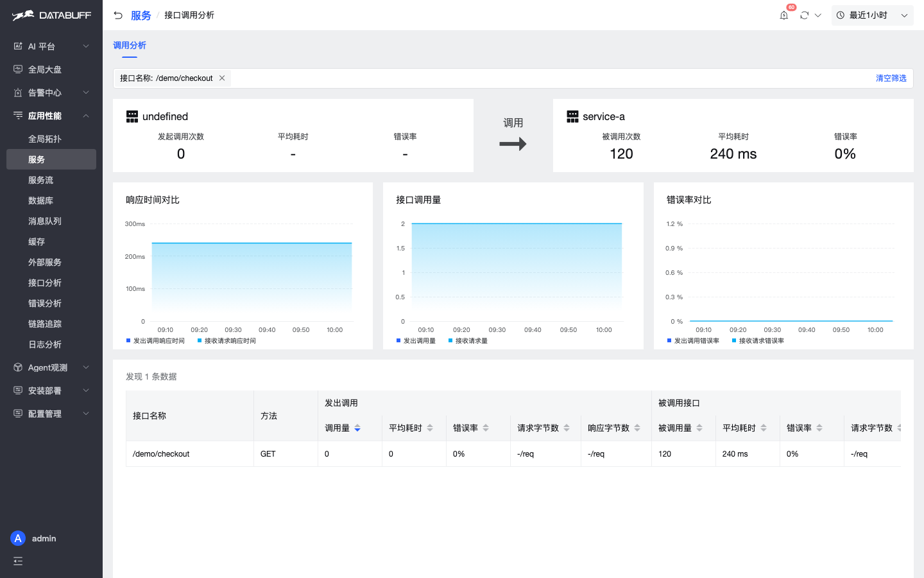Click the 安装部署 sidebar icon
This screenshot has width=924, height=578.
pyautogui.click(x=18, y=390)
